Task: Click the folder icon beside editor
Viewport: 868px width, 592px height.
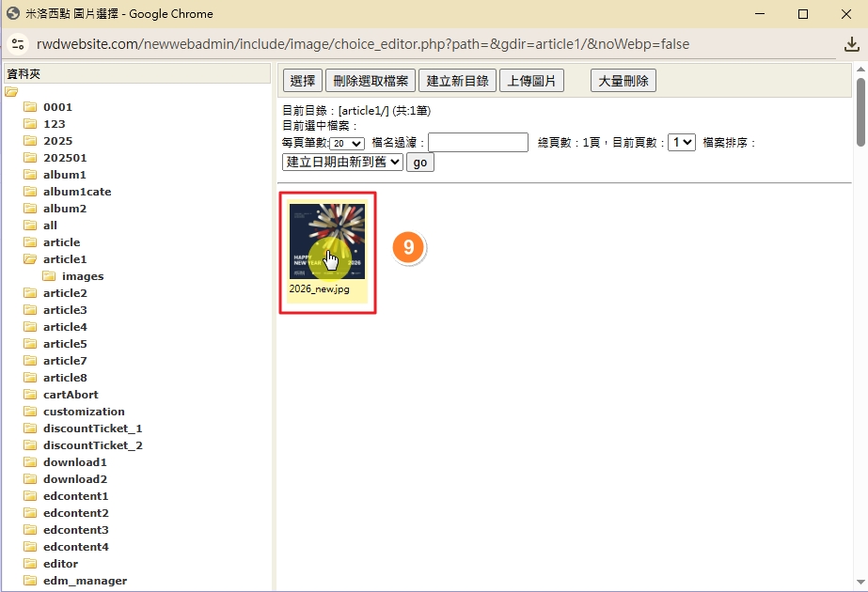Action: point(30,564)
